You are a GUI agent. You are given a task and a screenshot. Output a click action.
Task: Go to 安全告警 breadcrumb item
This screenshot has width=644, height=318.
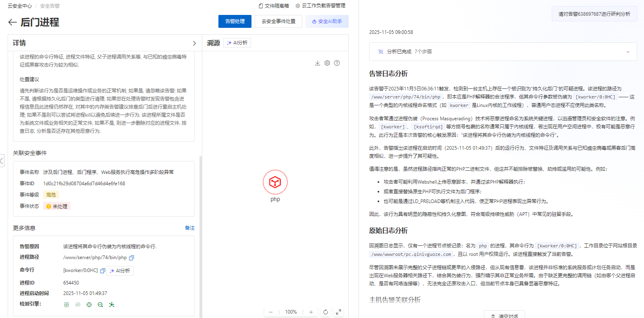[50, 6]
